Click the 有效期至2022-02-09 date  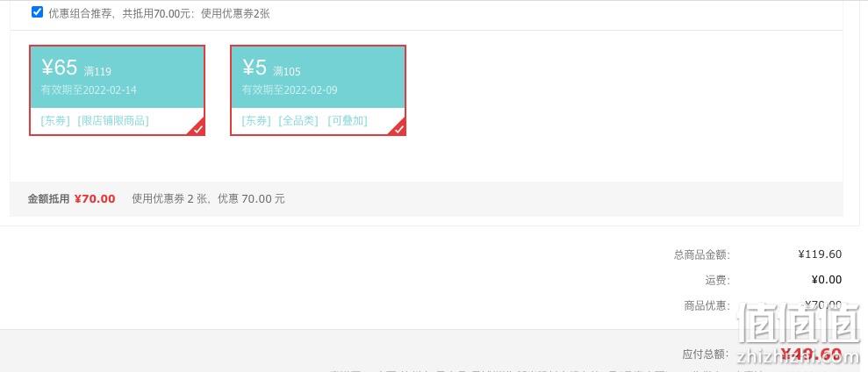tap(290, 89)
